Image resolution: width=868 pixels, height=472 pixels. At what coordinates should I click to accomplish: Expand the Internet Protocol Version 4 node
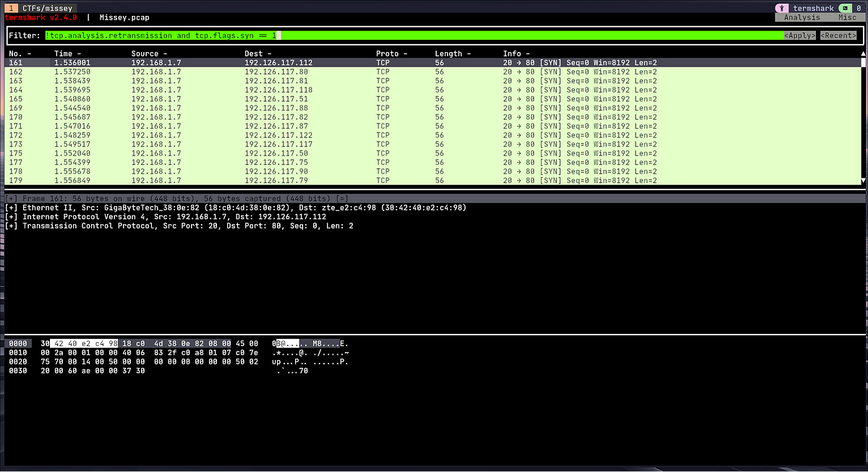tap(12, 217)
